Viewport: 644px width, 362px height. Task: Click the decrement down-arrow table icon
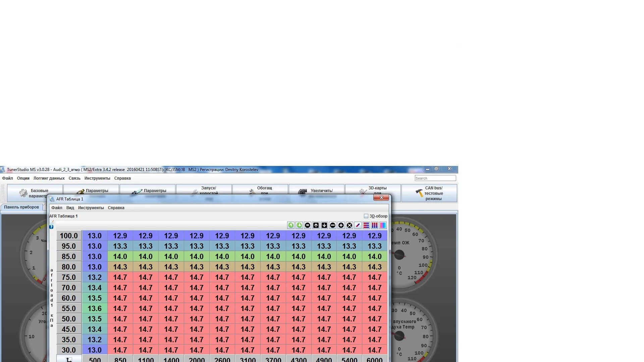click(x=324, y=225)
